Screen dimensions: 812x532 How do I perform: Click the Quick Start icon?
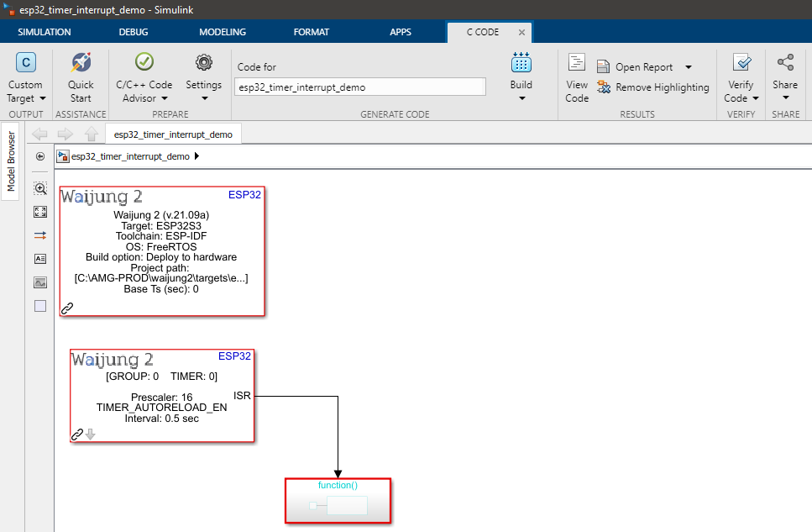[81, 63]
